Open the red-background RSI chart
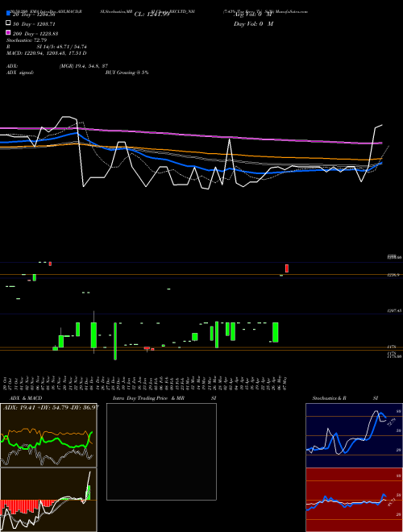 (354, 500)
